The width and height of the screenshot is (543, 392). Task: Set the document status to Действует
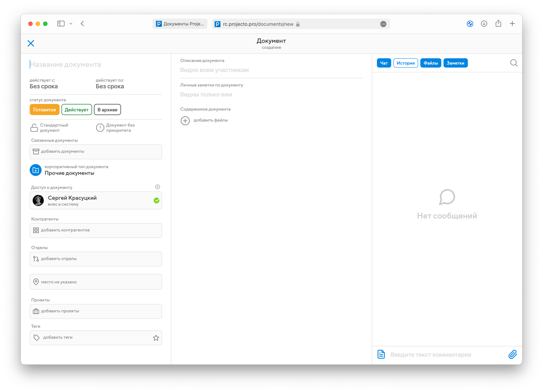(77, 110)
